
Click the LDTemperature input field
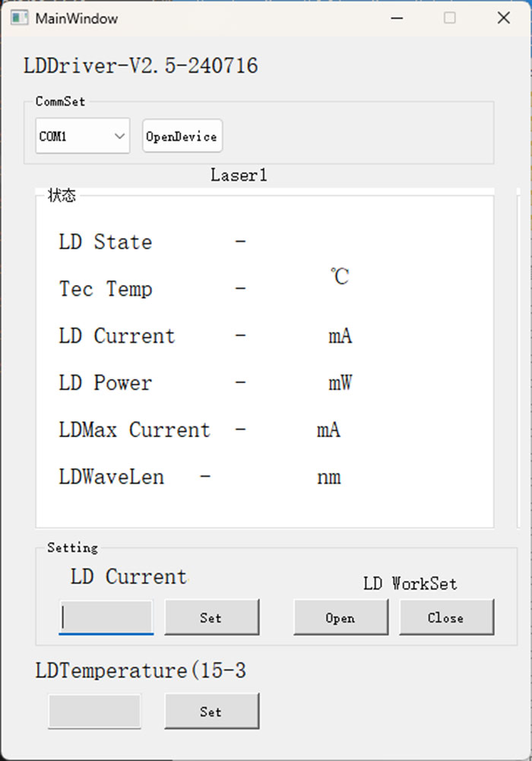pyautogui.click(x=94, y=711)
